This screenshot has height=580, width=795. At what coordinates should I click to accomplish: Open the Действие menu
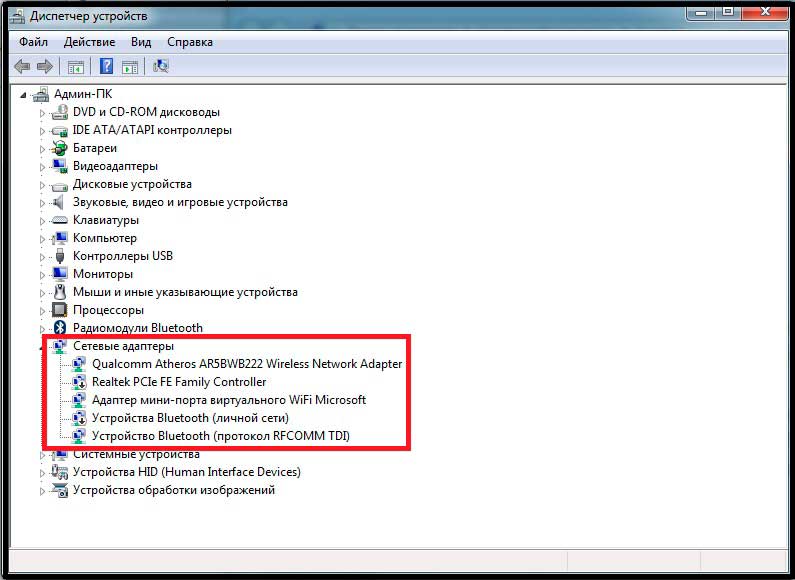click(89, 42)
